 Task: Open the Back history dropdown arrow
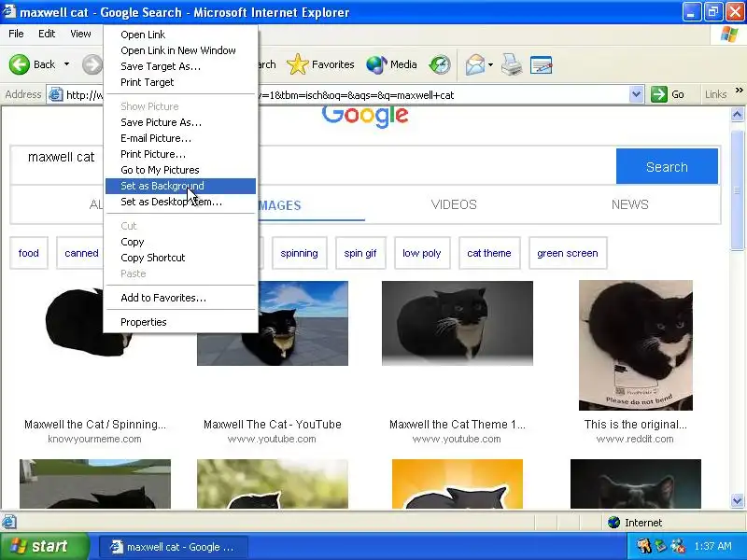[x=66, y=64]
